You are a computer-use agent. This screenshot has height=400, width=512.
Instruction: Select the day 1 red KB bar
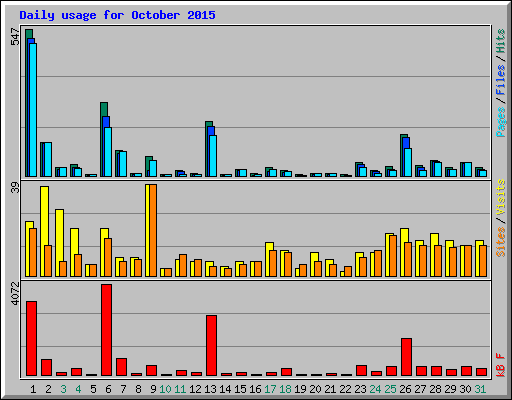[32, 339]
